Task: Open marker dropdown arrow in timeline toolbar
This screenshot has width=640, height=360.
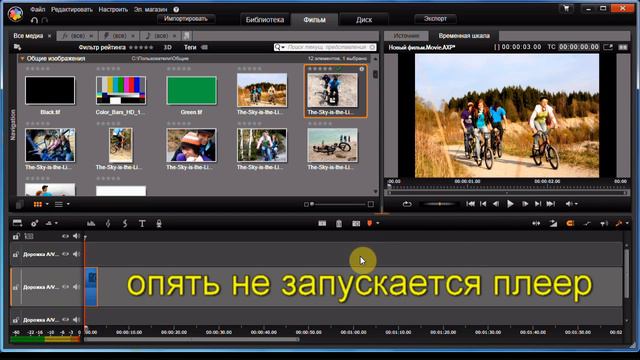Action: (x=378, y=223)
